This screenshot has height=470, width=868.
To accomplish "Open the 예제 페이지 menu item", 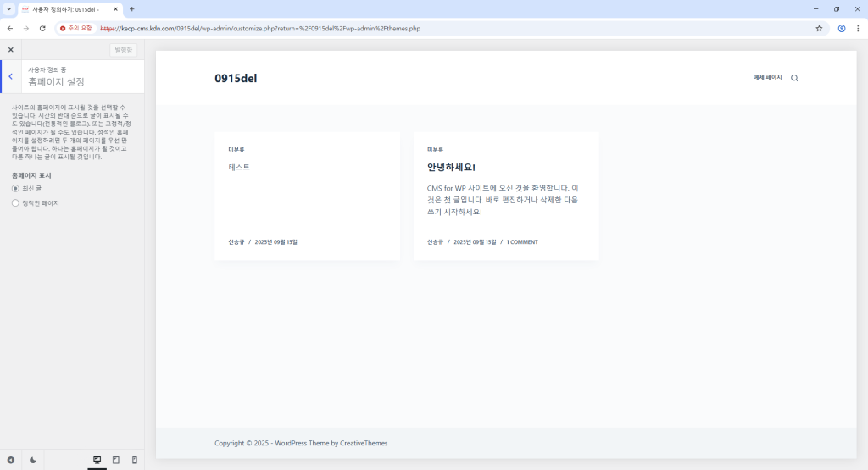I will (x=767, y=78).
